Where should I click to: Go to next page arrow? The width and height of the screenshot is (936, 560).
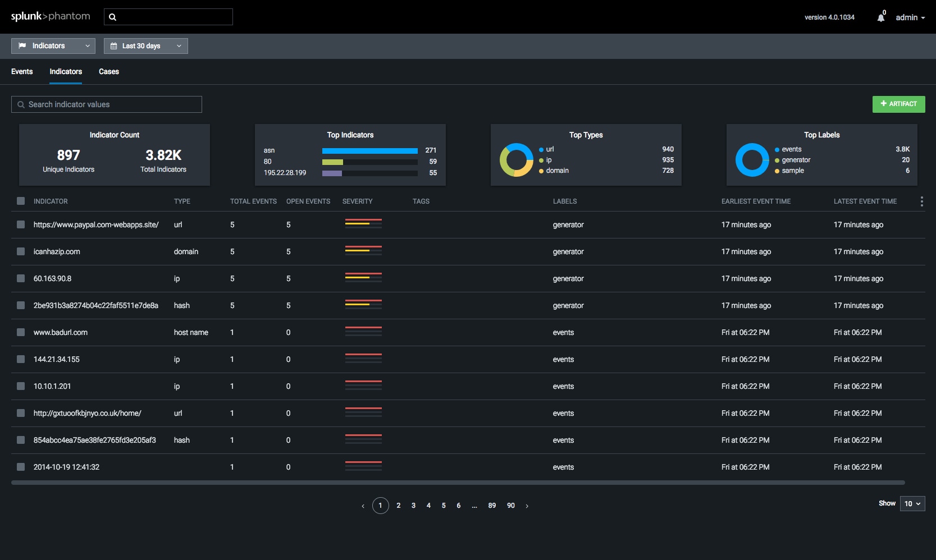tap(527, 506)
